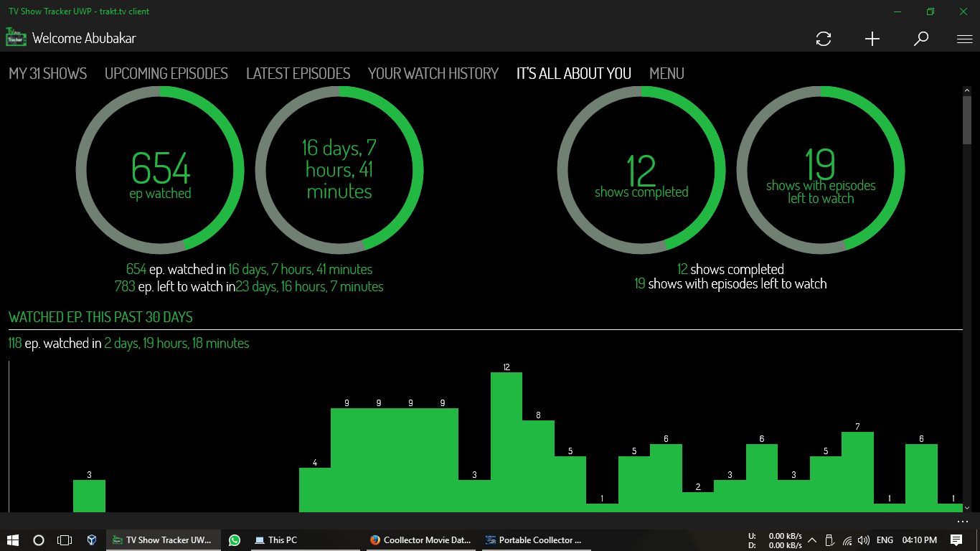Viewport: 980px width, 551px height.
Task: Click the 3D cube icon in taskbar
Action: click(92, 540)
